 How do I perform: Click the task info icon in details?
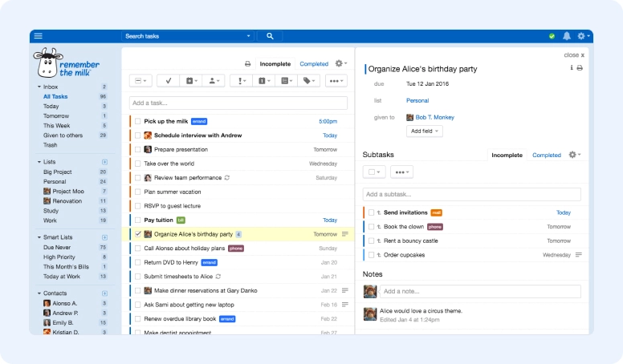[572, 68]
